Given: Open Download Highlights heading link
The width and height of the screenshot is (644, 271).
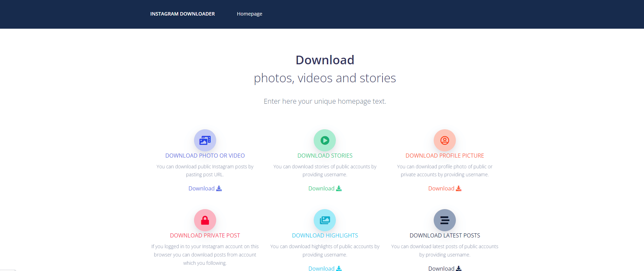Looking at the screenshot, I should pos(325,235).
